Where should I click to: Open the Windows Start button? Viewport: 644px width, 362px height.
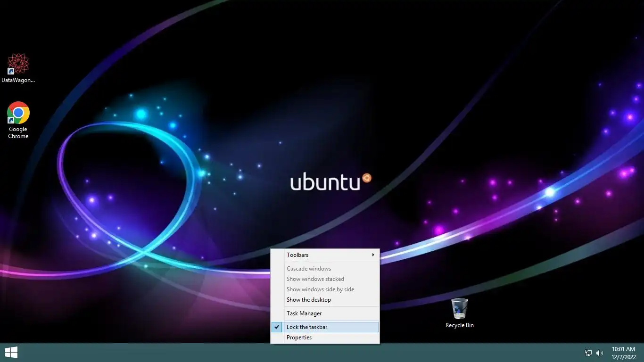coord(11,353)
